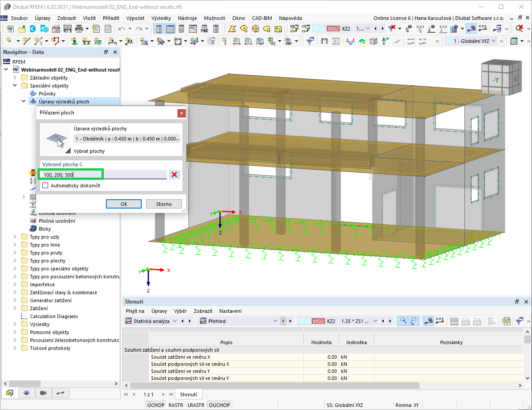
Task: Open the Výpočet menu
Action: 135,18
